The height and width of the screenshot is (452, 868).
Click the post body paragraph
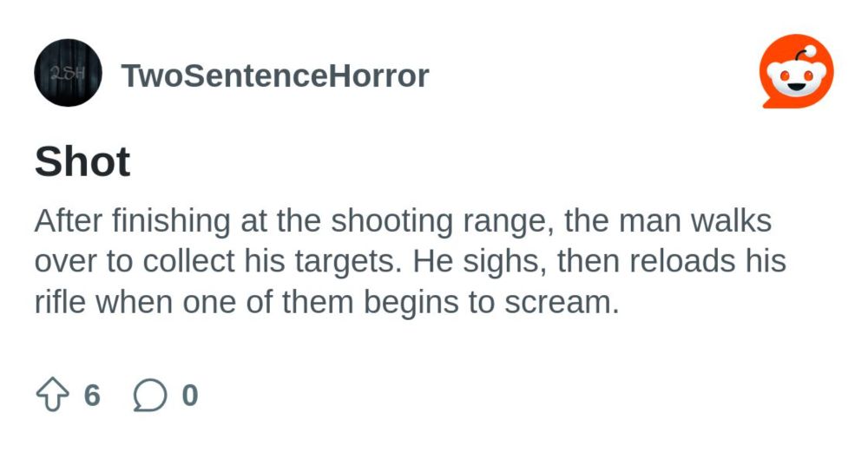tap(411, 262)
